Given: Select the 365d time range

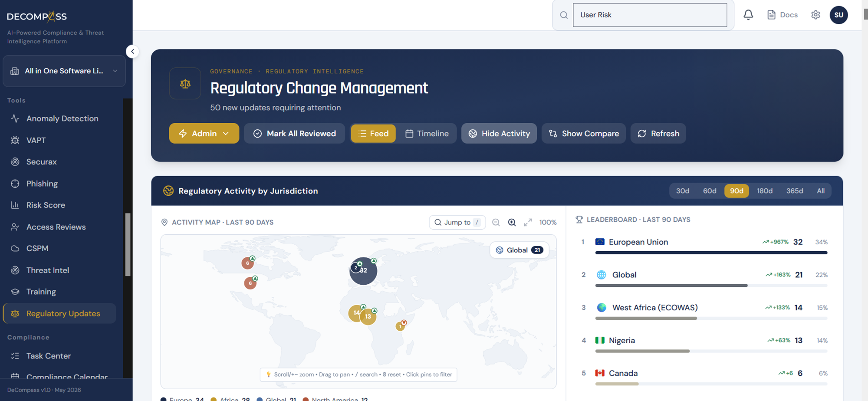Looking at the screenshot, I should click(794, 191).
